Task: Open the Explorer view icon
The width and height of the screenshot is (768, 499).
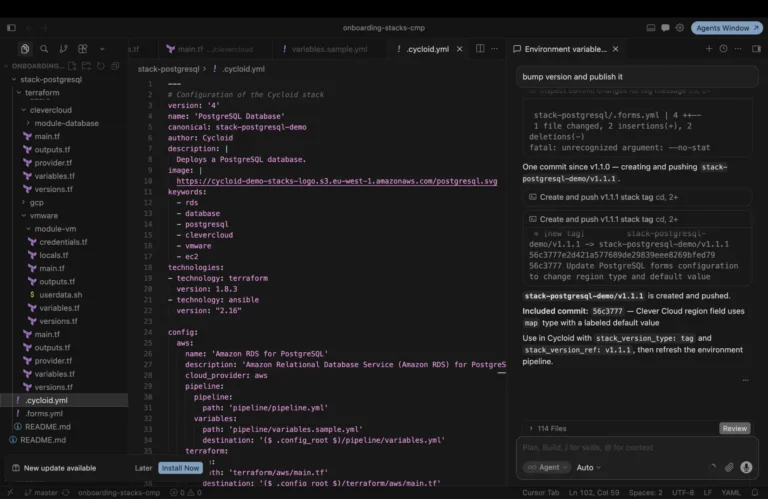Action: (x=24, y=48)
